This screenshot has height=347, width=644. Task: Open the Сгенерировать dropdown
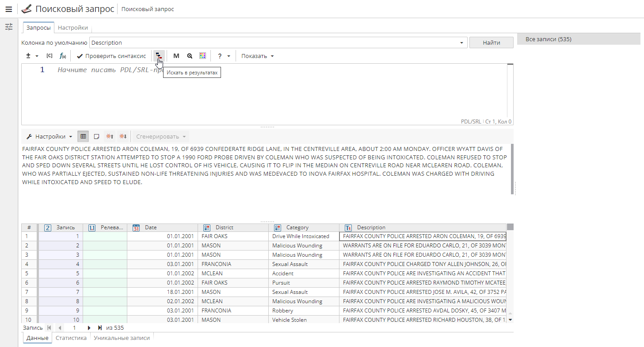coord(161,136)
